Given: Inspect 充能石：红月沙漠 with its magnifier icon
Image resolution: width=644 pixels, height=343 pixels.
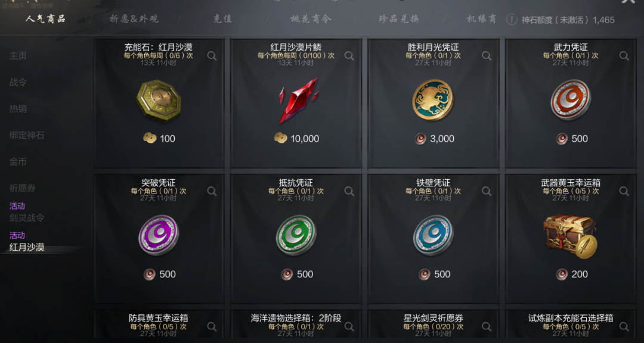Looking at the screenshot, I should pos(212,56).
